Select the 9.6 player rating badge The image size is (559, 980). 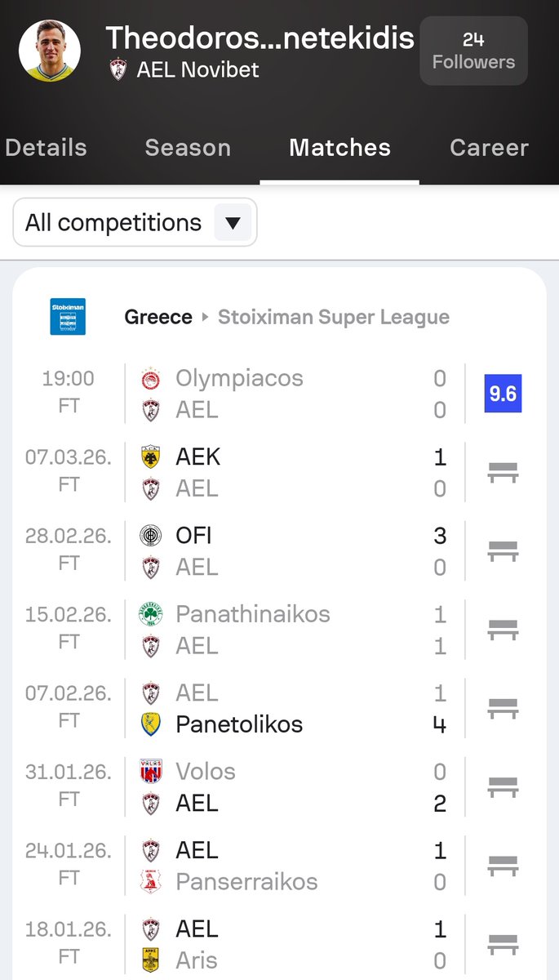(503, 394)
